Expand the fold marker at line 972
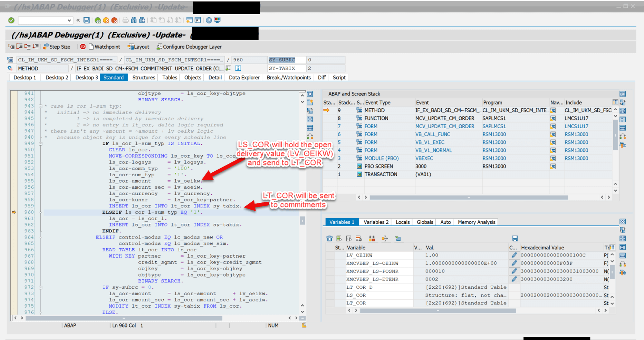The height and width of the screenshot is (340, 644). tap(41, 287)
